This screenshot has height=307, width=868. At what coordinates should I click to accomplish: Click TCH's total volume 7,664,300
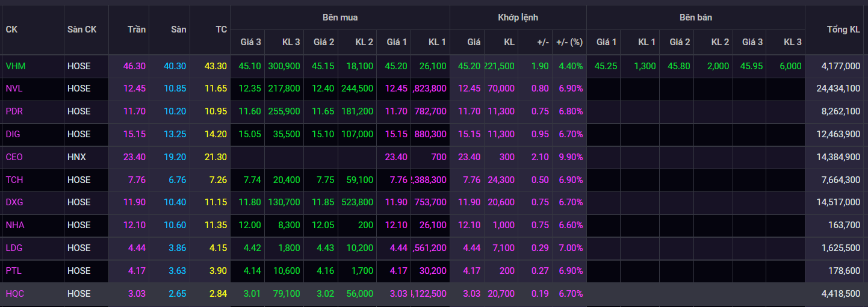coord(840,180)
